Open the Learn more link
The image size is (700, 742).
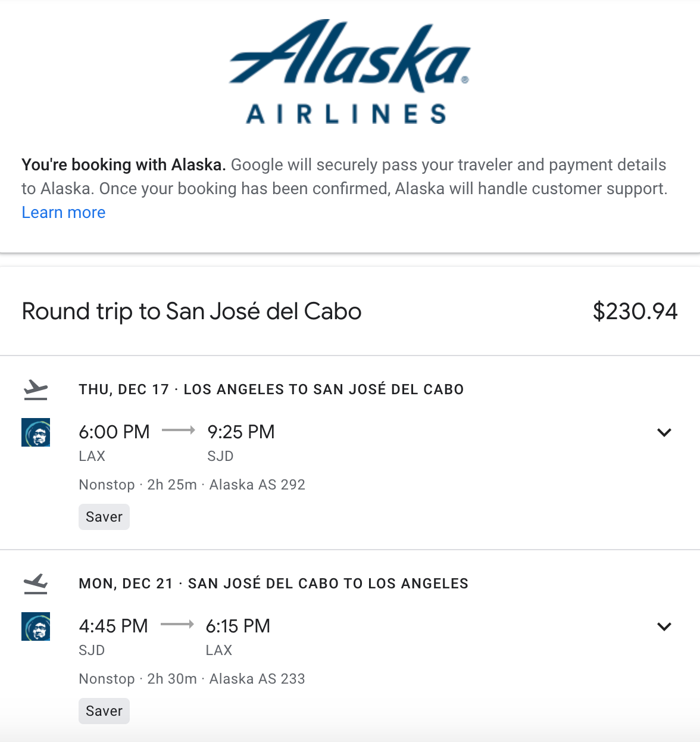coord(64,213)
